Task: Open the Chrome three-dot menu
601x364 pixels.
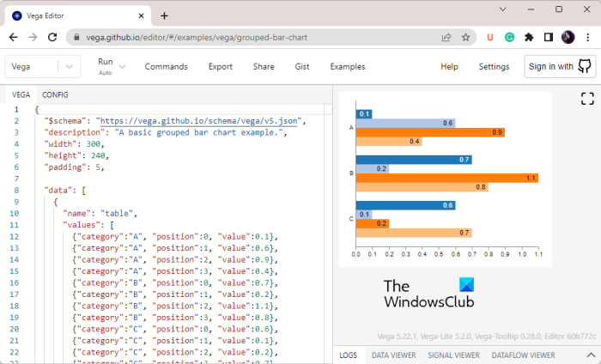Action: [x=587, y=38]
